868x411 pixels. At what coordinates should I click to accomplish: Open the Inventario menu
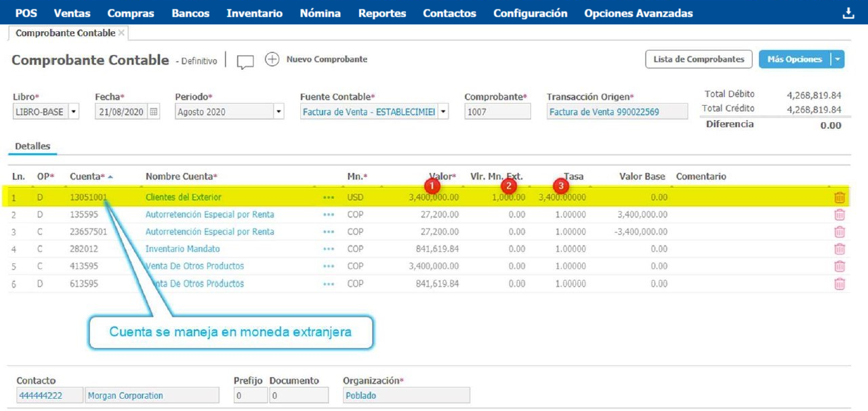[254, 13]
